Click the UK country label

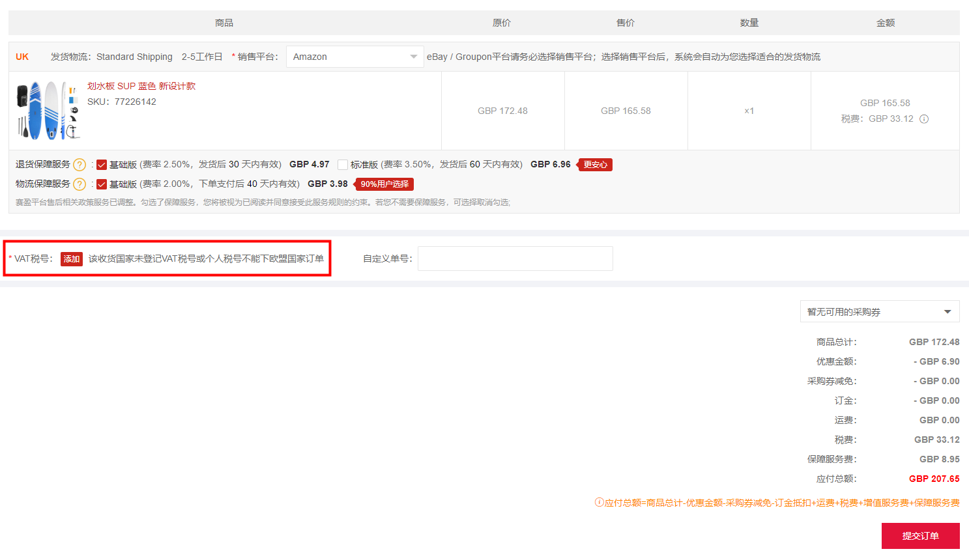tap(22, 57)
